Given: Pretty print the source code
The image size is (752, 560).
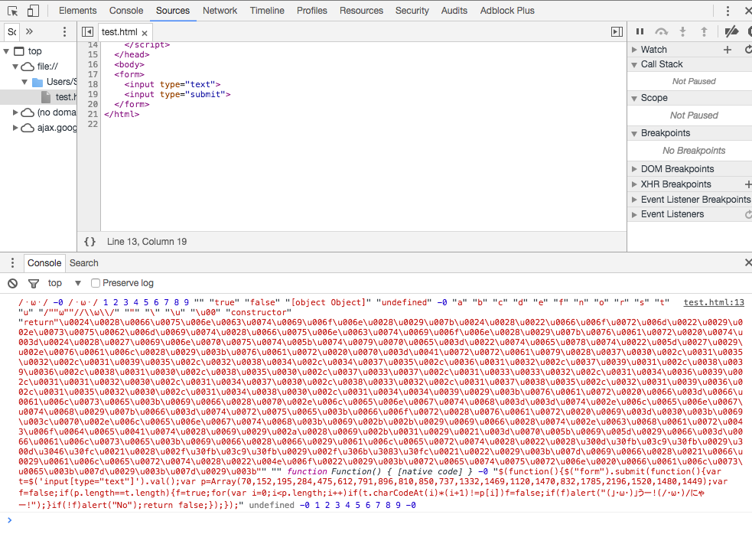Looking at the screenshot, I should click(90, 242).
